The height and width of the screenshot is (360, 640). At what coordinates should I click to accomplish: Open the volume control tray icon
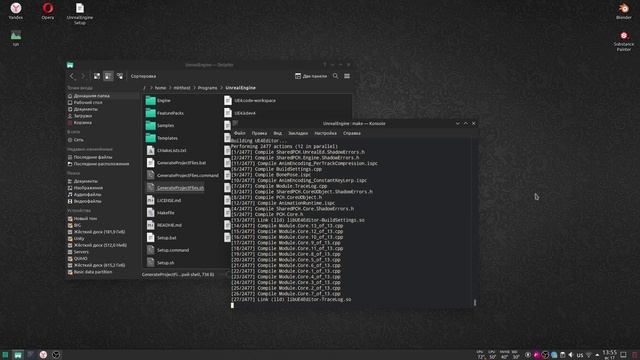(x=571, y=355)
